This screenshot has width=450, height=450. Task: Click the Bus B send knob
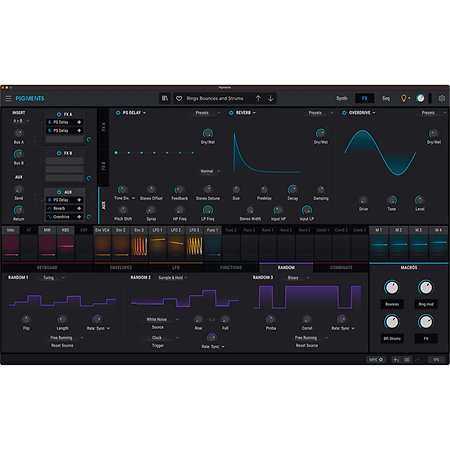click(18, 154)
